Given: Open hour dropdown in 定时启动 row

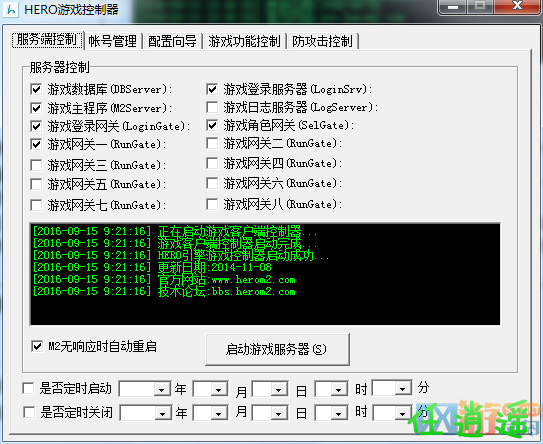Looking at the screenshot, I should tap(338, 390).
